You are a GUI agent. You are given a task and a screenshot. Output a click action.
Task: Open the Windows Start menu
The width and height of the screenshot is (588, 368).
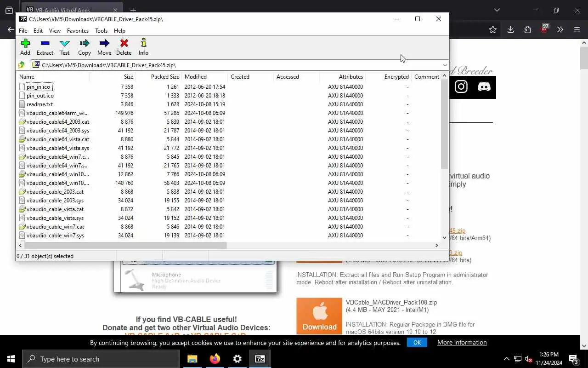11,359
